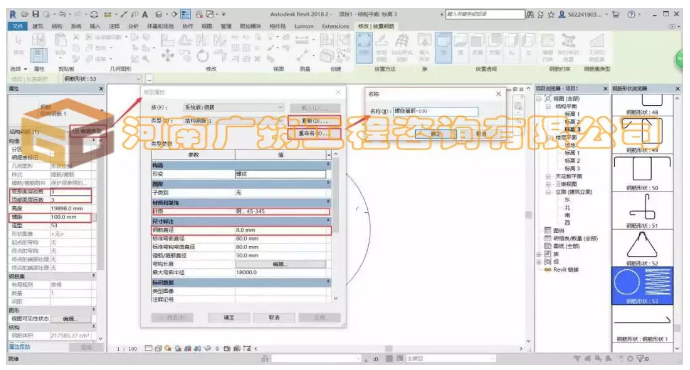This screenshot has height=370, width=690.
Task: Select the Move tool with four arrows
Action: coord(168,56)
